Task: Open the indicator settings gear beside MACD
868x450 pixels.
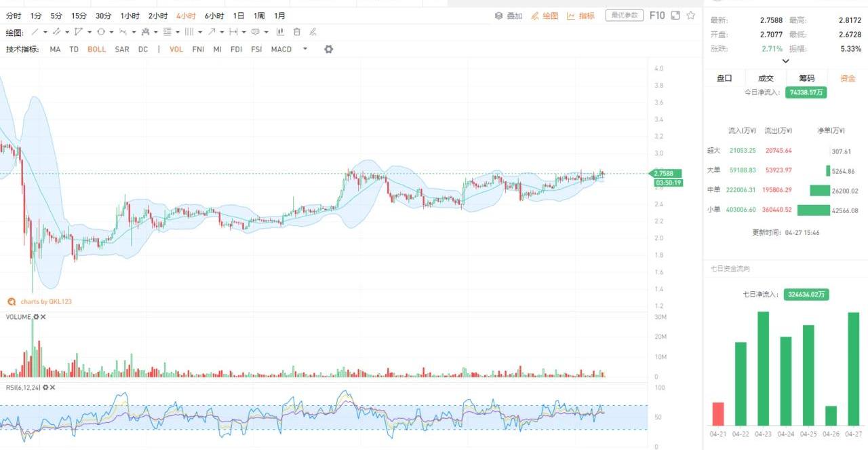Action: point(329,49)
